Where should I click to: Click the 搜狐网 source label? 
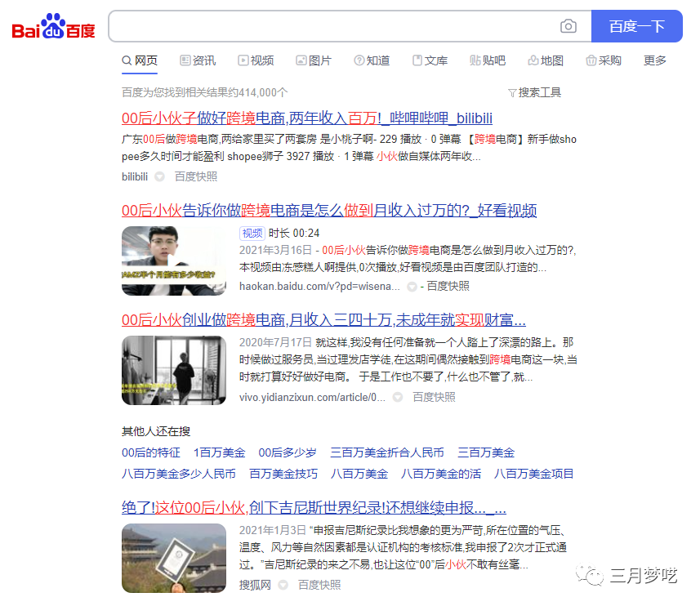click(255, 585)
